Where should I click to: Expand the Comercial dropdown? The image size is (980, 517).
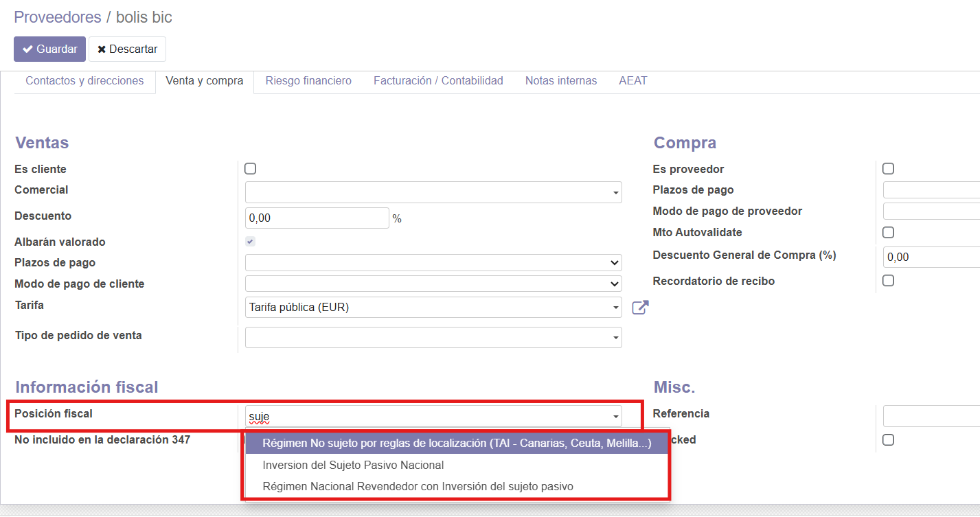pos(433,192)
